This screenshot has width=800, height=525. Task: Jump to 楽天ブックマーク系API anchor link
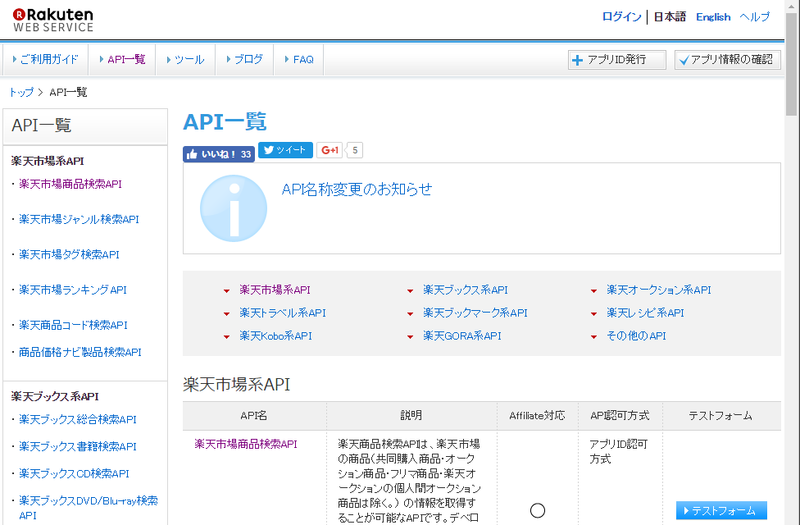point(474,313)
